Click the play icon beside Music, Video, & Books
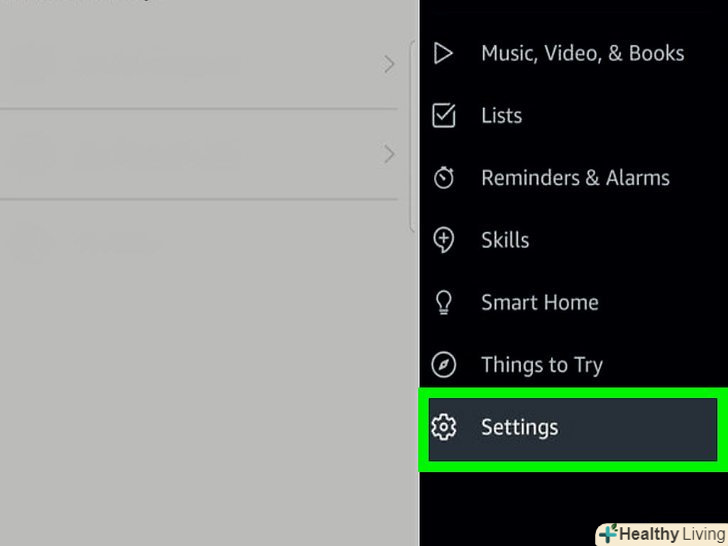This screenshot has width=728, height=546. (443, 53)
